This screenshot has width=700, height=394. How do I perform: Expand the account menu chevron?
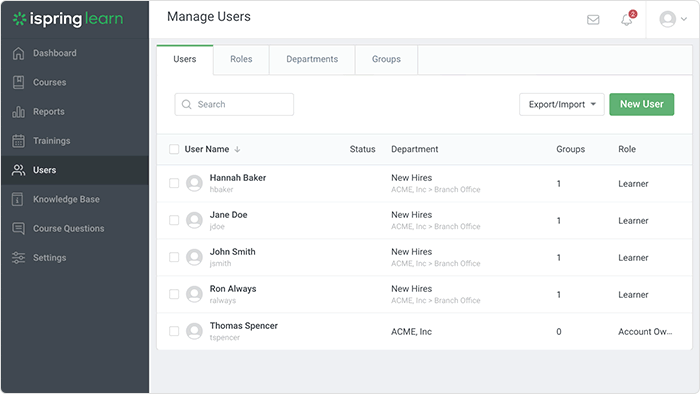click(x=683, y=19)
